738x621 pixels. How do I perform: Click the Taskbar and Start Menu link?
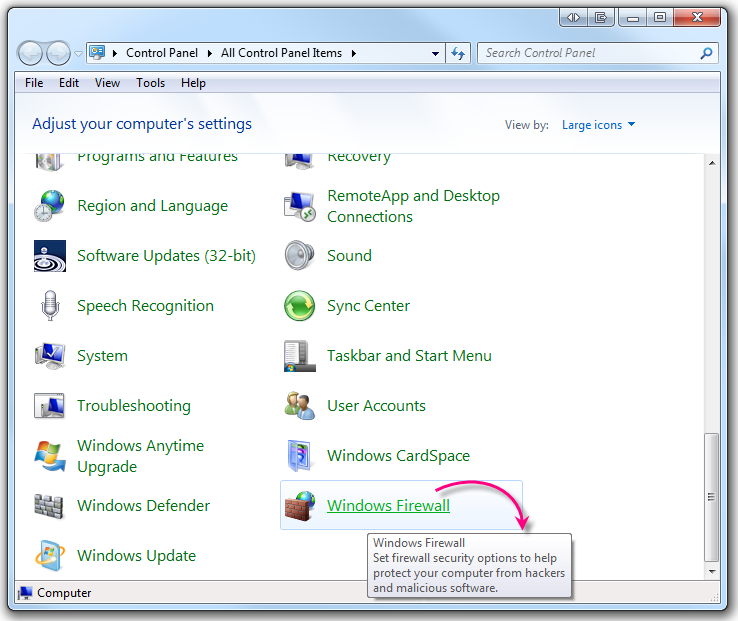tap(409, 356)
